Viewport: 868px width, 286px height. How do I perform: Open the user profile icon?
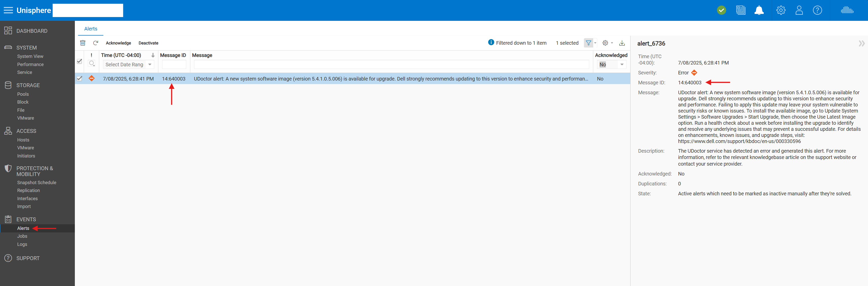click(x=799, y=10)
